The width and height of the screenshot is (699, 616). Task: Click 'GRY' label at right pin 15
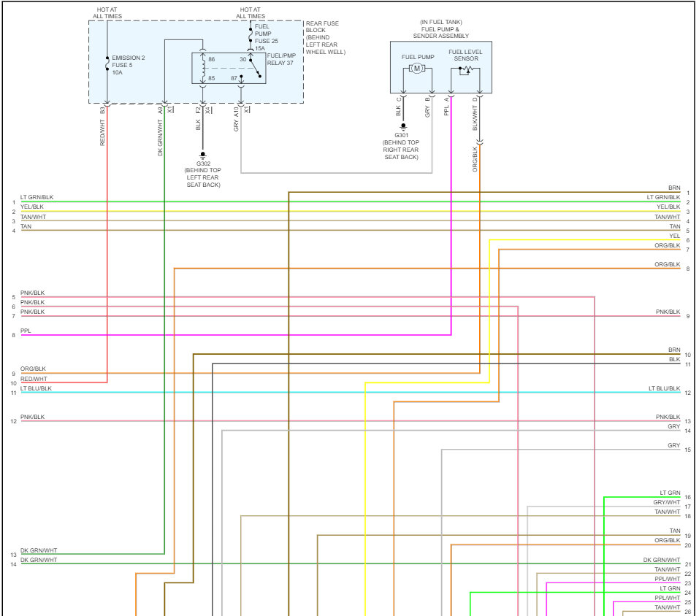(x=673, y=445)
